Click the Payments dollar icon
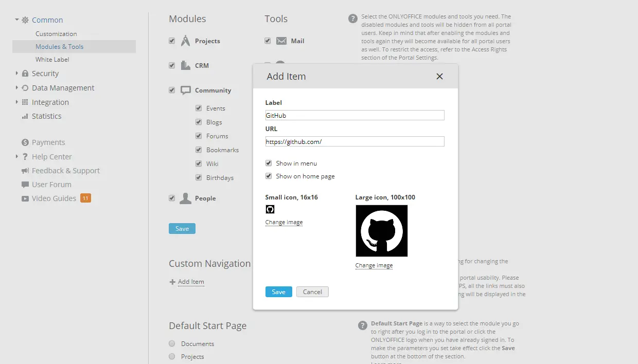638x364 pixels. [25, 142]
